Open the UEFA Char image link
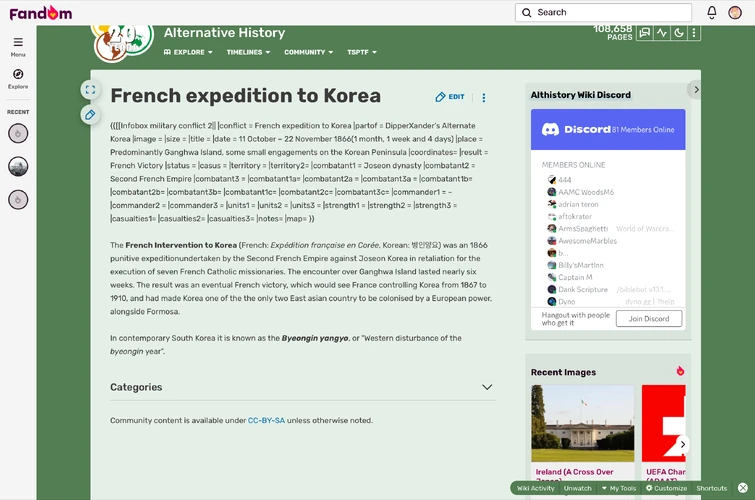This screenshot has height=500, width=755. tap(665, 472)
